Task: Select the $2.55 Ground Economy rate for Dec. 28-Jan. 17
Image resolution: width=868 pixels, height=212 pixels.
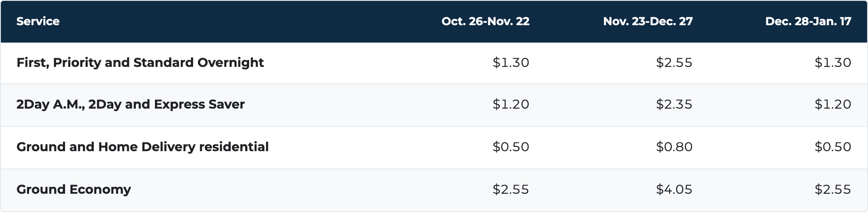Action: pos(833,189)
